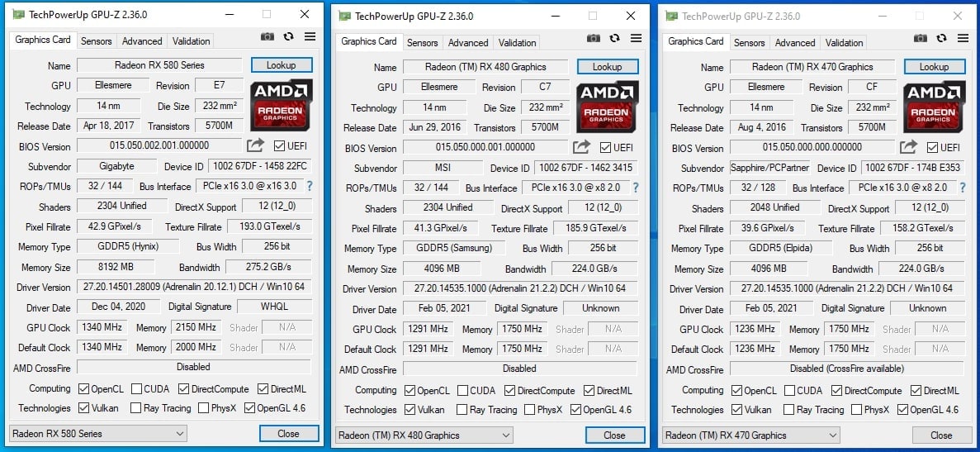This screenshot has height=452, width=980.
Task: Click the Device ID field 1002 67DF - 1462 3415
Action: (586, 168)
